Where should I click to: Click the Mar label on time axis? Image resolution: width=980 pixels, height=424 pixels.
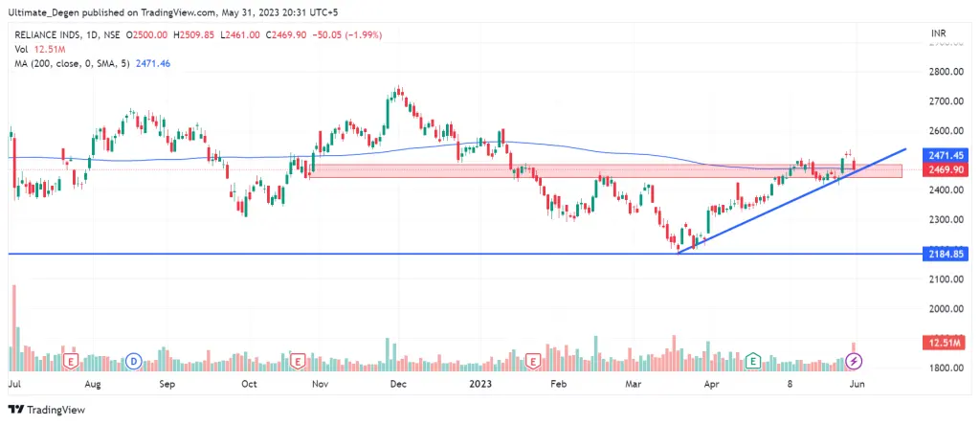coord(634,384)
